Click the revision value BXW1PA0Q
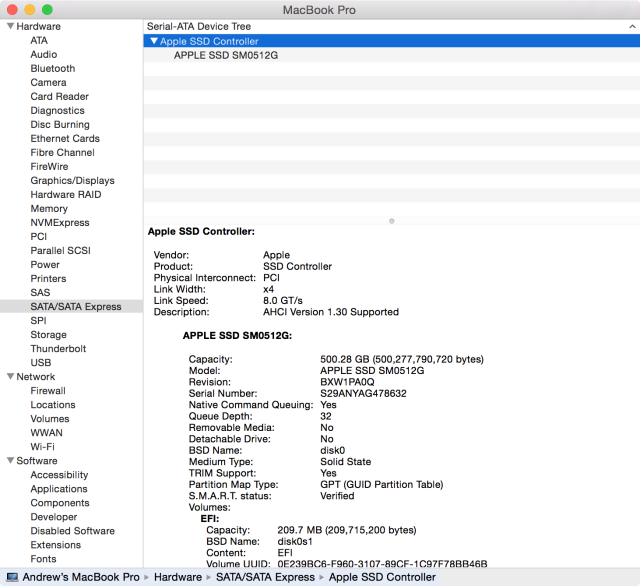The height and width of the screenshot is (586, 640). pyautogui.click(x=347, y=382)
